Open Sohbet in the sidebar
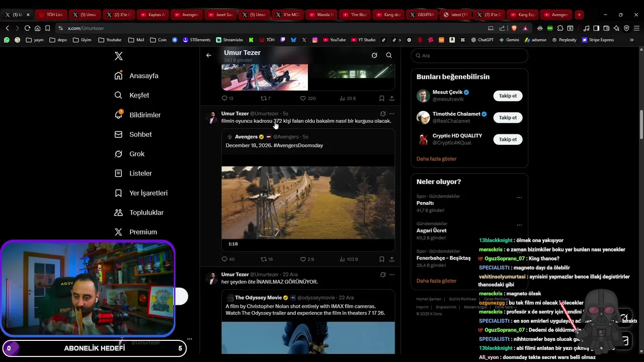 (133, 135)
